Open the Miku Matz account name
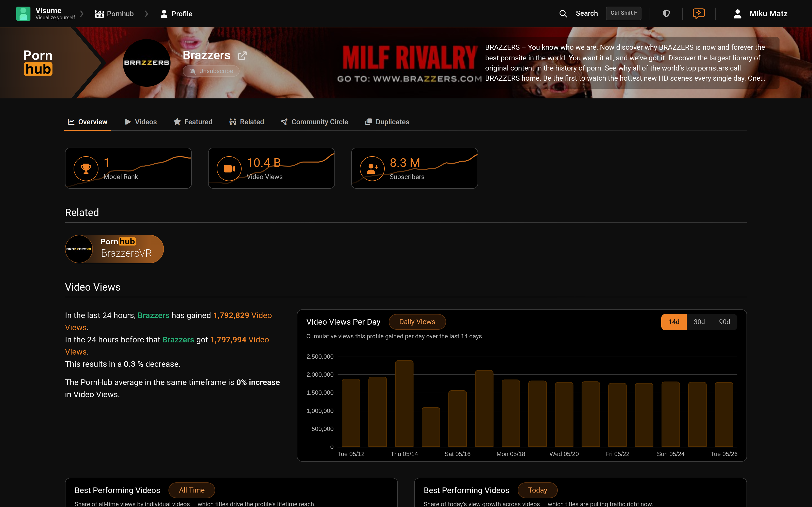 (768, 13)
